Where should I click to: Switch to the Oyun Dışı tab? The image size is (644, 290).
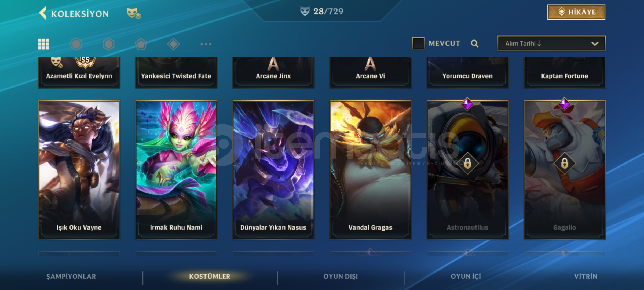click(341, 277)
